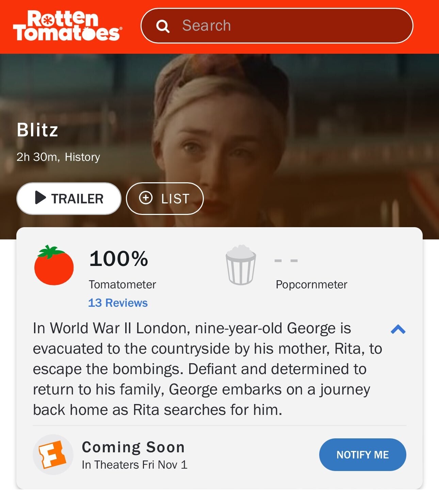This screenshot has width=439, height=504.
Task: Click the History genre label
Action: click(x=82, y=157)
